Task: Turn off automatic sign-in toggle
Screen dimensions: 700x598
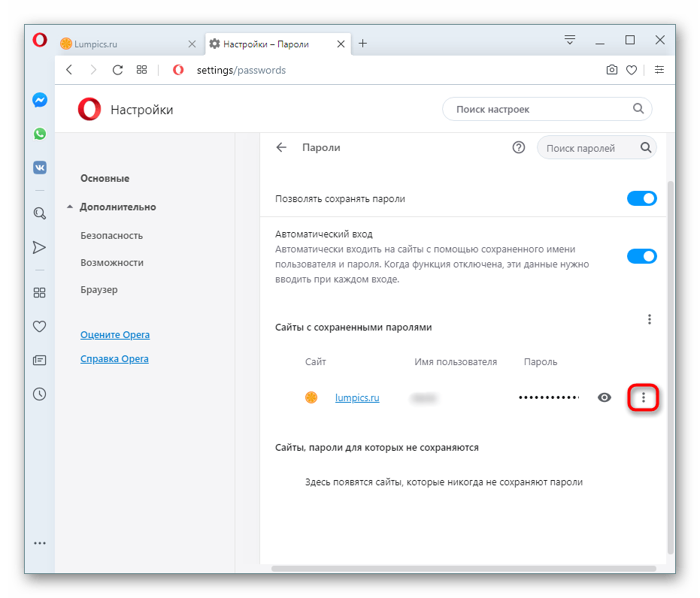Action: pos(641,256)
